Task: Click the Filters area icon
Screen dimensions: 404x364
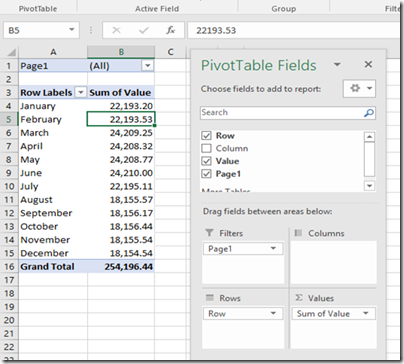Action: tap(209, 233)
